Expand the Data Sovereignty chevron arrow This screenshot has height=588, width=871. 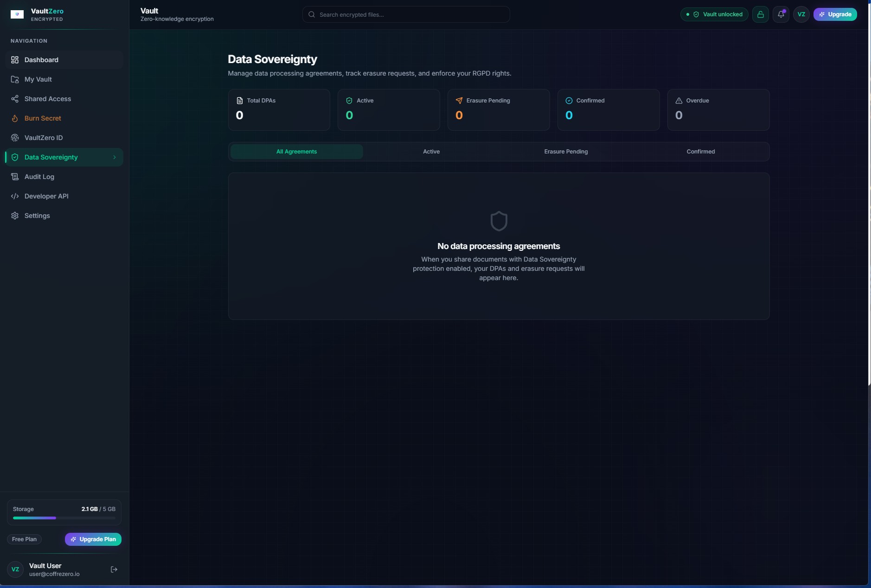pyautogui.click(x=115, y=157)
